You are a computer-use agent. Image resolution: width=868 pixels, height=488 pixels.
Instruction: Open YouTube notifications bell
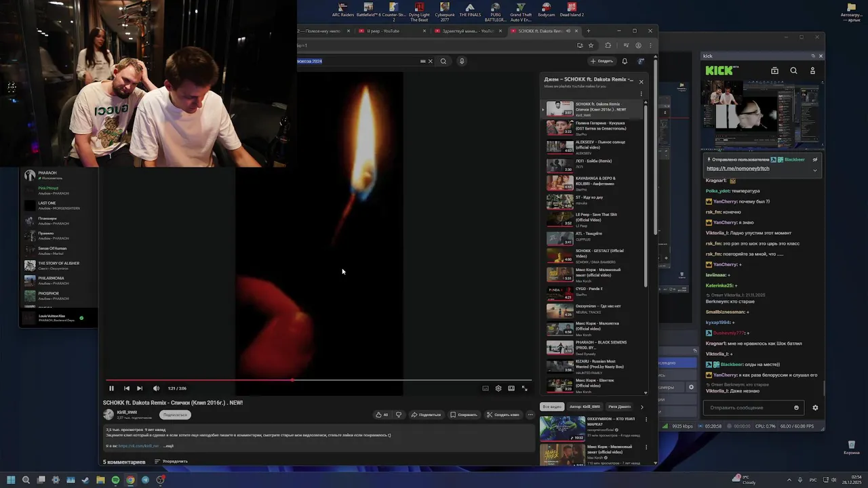625,61
